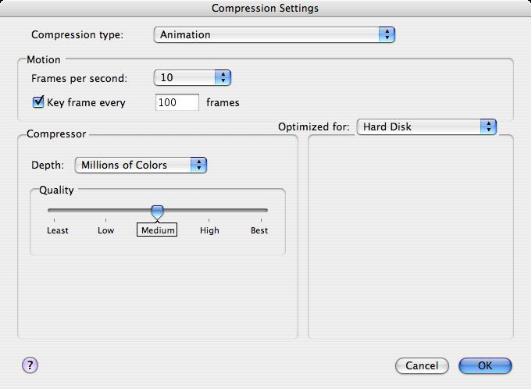Click the Key frame every label text
This screenshot has width=532, height=390.
tap(86, 103)
